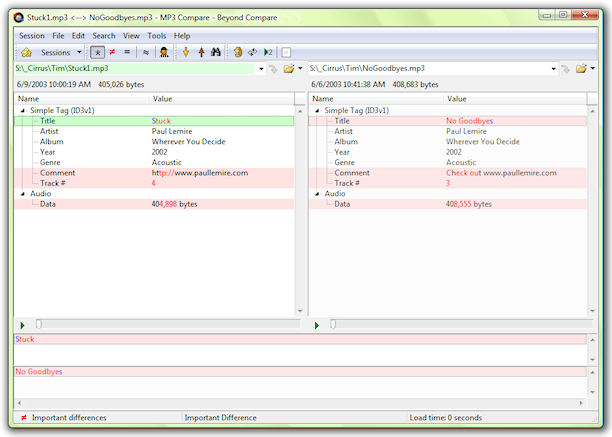Click right pane scrollbar down arrow
This screenshot has height=437, width=612.
(592, 311)
